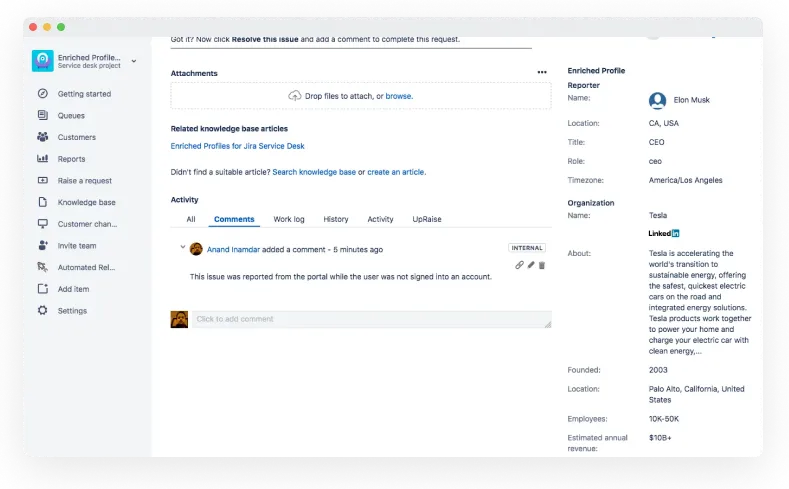Open the Reports chart icon

43,159
